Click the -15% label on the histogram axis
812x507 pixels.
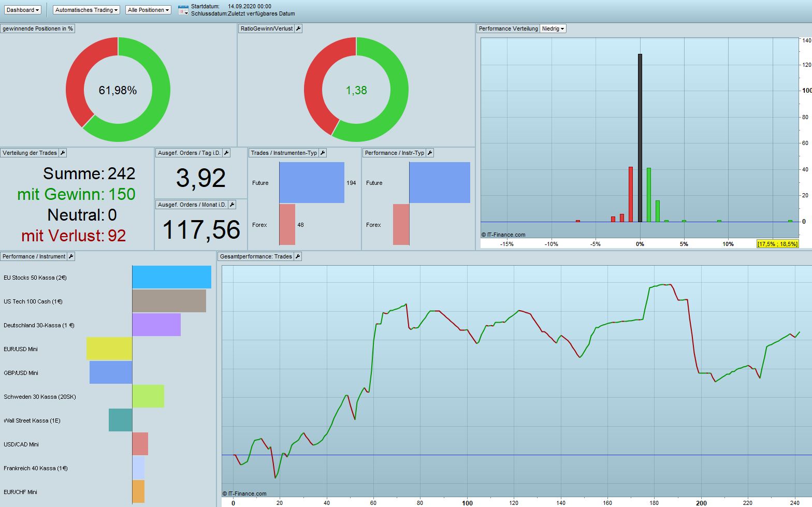pyautogui.click(x=506, y=244)
